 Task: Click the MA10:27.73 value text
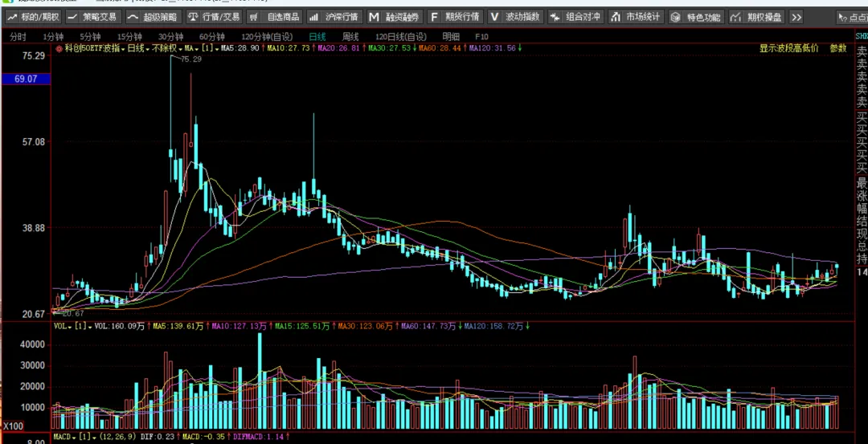tap(289, 49)
